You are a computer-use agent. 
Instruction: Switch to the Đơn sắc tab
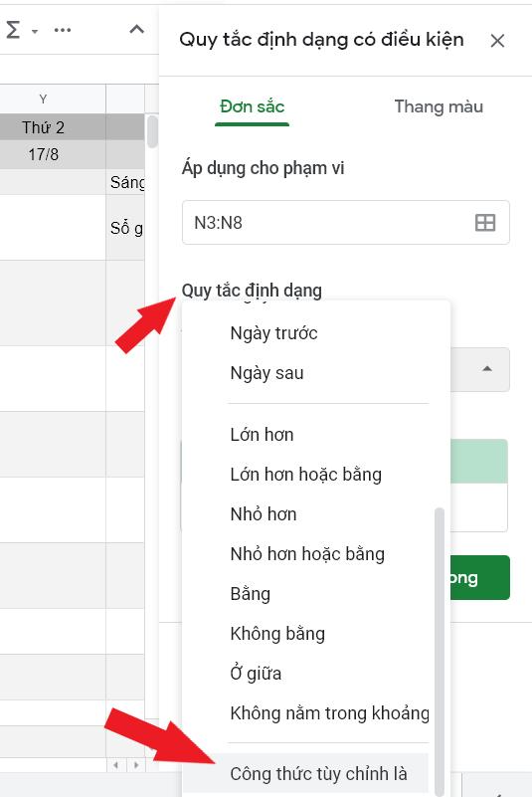point(252,106)
